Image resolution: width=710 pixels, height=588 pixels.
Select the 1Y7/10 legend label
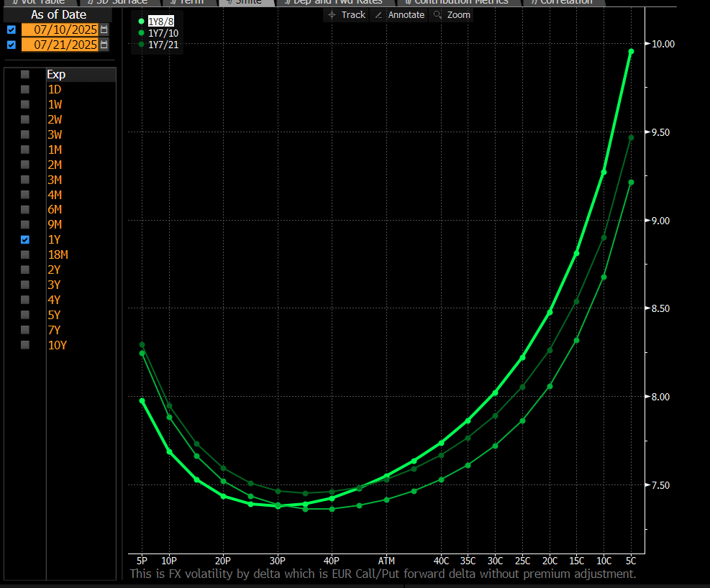pyautogui.click(x=163, y=33)
